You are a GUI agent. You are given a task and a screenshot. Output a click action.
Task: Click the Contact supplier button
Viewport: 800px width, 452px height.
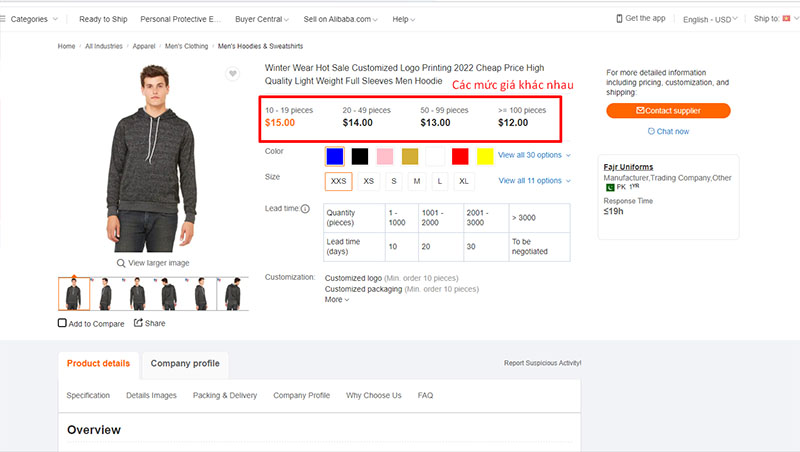click(668, 110)
